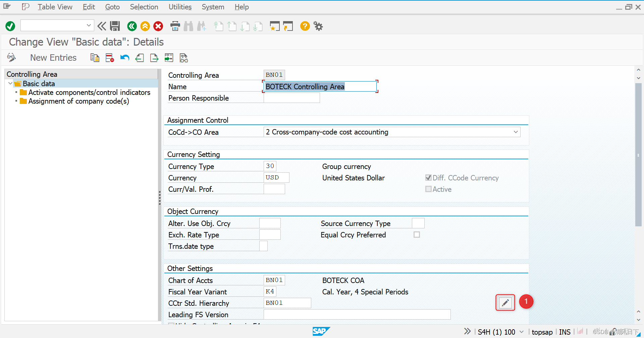Open the Selection menu
Screen dimensions: 644x338
pyautogui.click(x=144, y=7)
